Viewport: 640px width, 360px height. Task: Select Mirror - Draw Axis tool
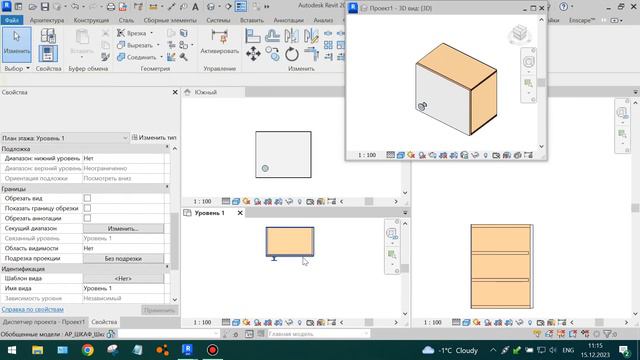coord(311,36)
